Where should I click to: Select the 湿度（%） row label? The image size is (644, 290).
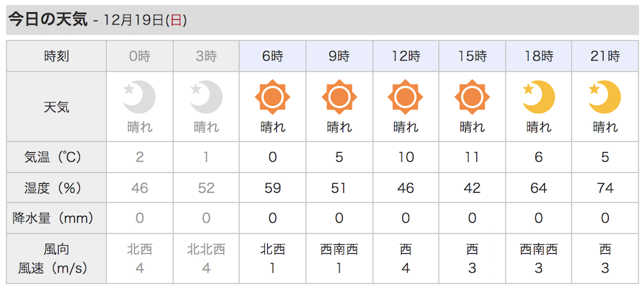(56, 188)
